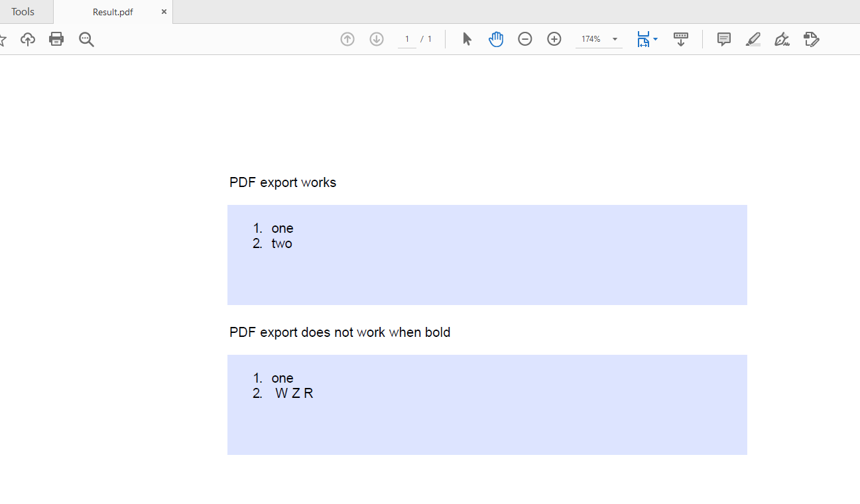Select the highlight text tool
The image size is (860, 504).
tap(753, 39)
